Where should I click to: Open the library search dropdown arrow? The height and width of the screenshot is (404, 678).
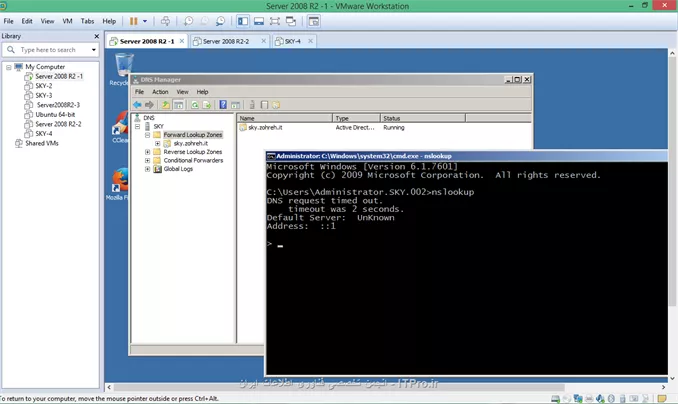point(93,50)
